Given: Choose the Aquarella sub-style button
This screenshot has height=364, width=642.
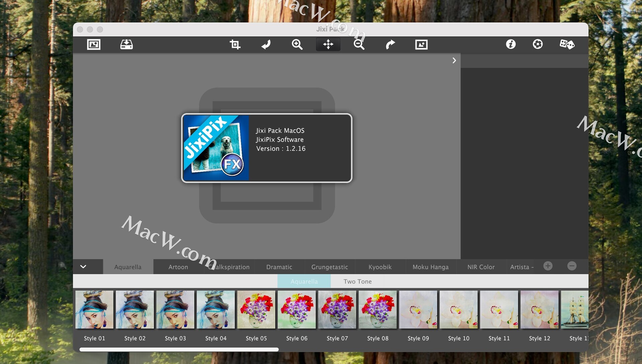Looking at the screenshot, I should coord(304,281).
